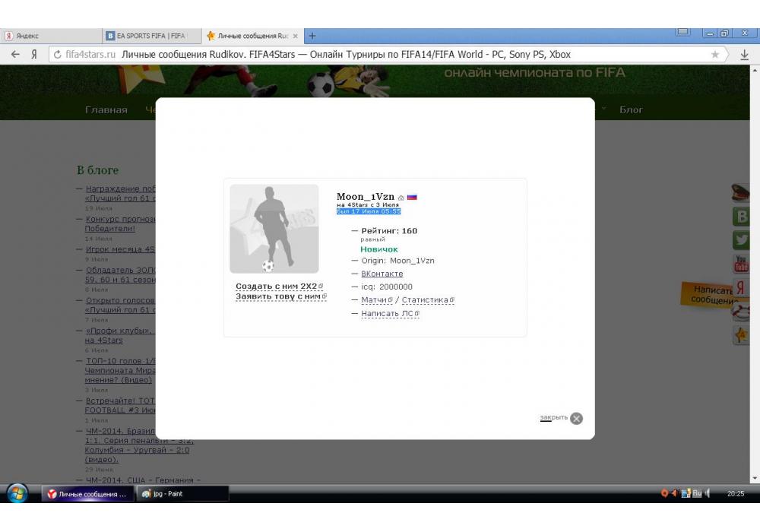Viewport: 760px width, 532px height.
Task: Open the 'Статистика' link in profile
Action: pyautogui.click(x=425, y=300)
